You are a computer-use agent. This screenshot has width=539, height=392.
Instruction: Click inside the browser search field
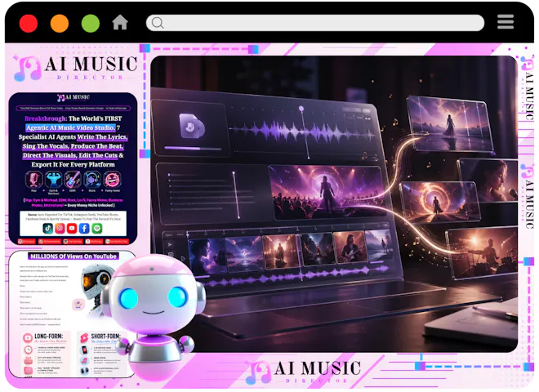pos(315,23)
